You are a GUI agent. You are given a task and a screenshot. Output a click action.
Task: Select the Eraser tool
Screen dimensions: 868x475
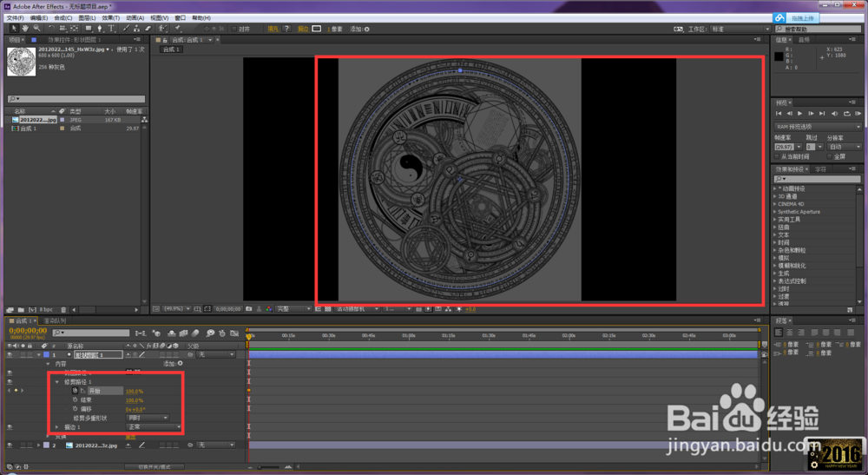[148, 29]
